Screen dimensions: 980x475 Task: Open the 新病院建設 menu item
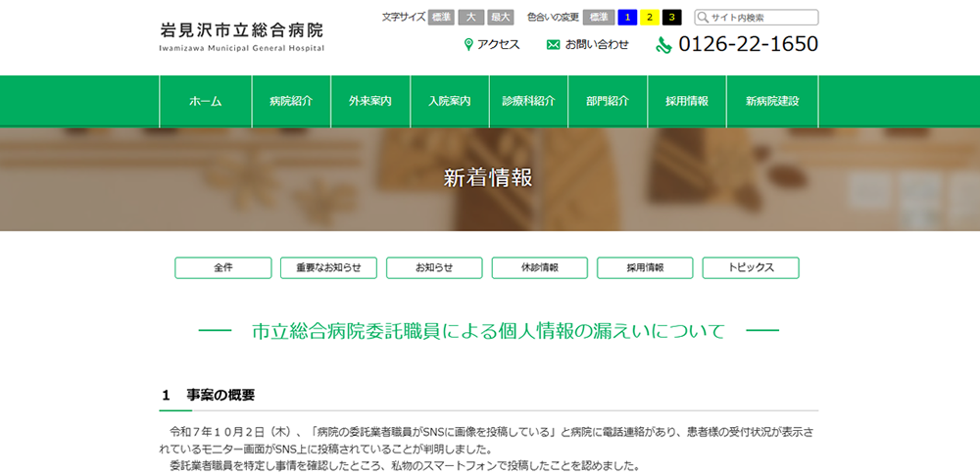point(772,102)
